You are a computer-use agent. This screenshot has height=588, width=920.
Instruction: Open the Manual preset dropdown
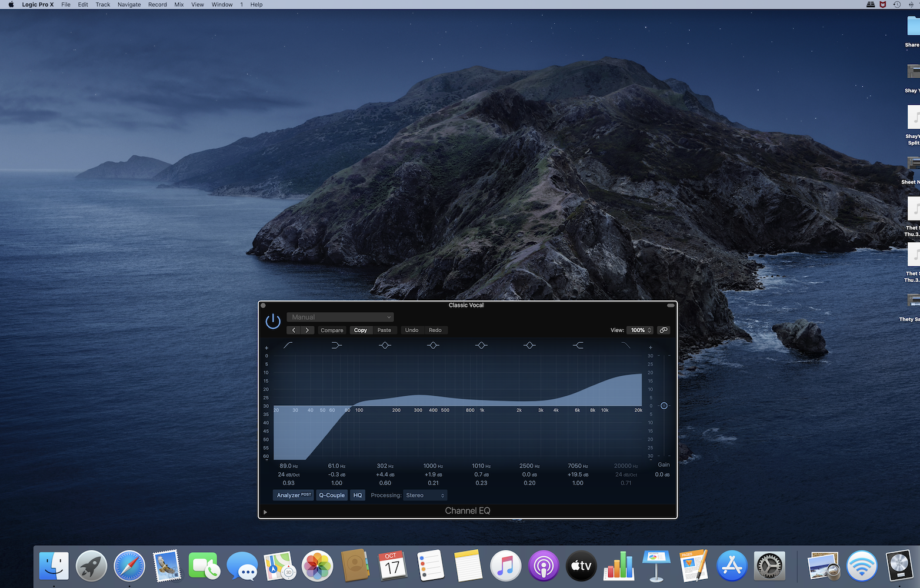coord(340,317)
